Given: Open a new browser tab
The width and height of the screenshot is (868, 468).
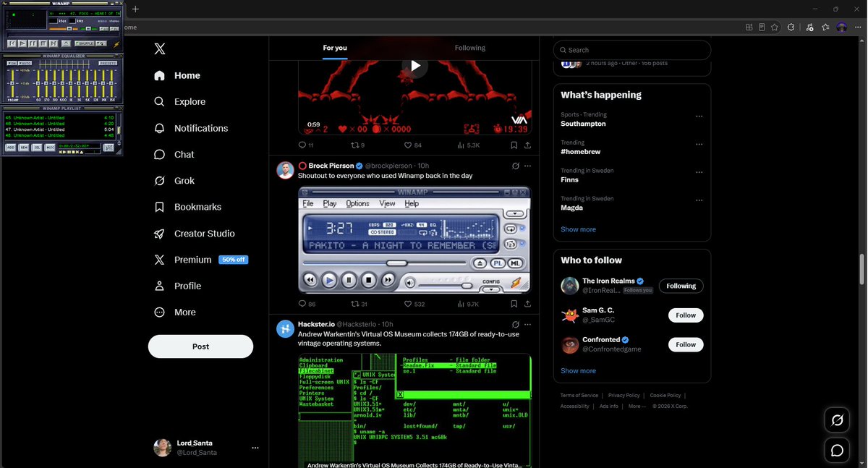Looking at the screenshot, I should click(135, 9).
